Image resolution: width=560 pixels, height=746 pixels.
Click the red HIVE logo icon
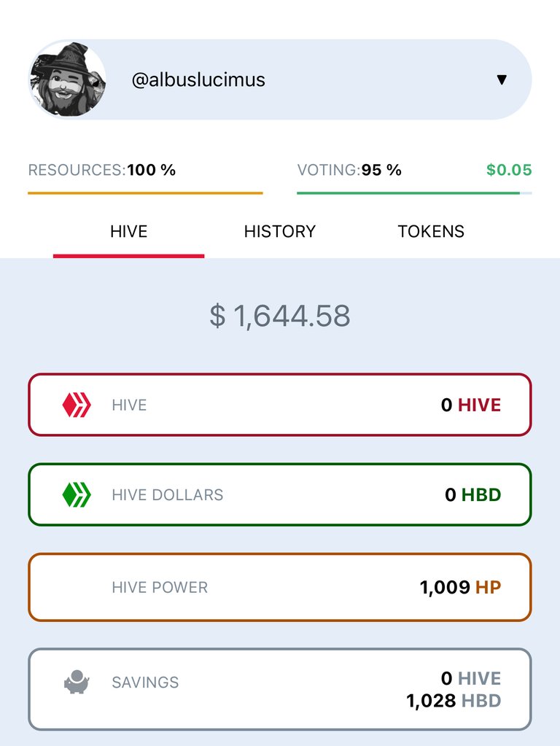(77, 405)
